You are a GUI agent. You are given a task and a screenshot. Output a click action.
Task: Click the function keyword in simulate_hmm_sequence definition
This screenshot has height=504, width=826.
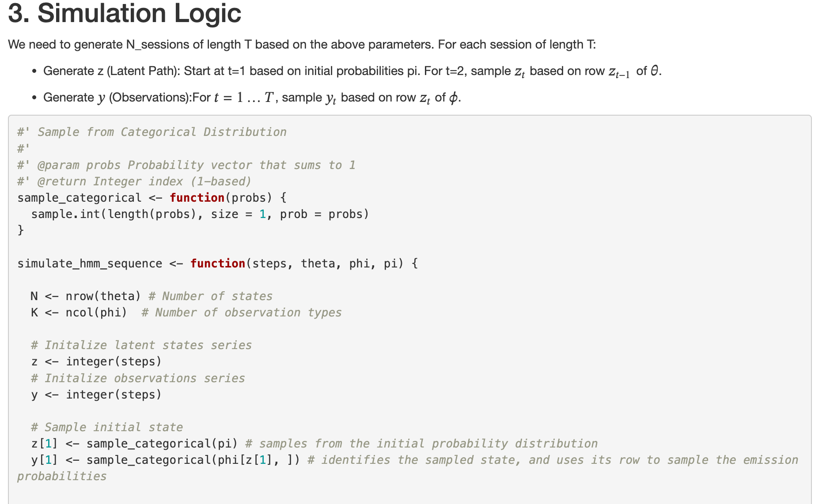coord(218,263)
